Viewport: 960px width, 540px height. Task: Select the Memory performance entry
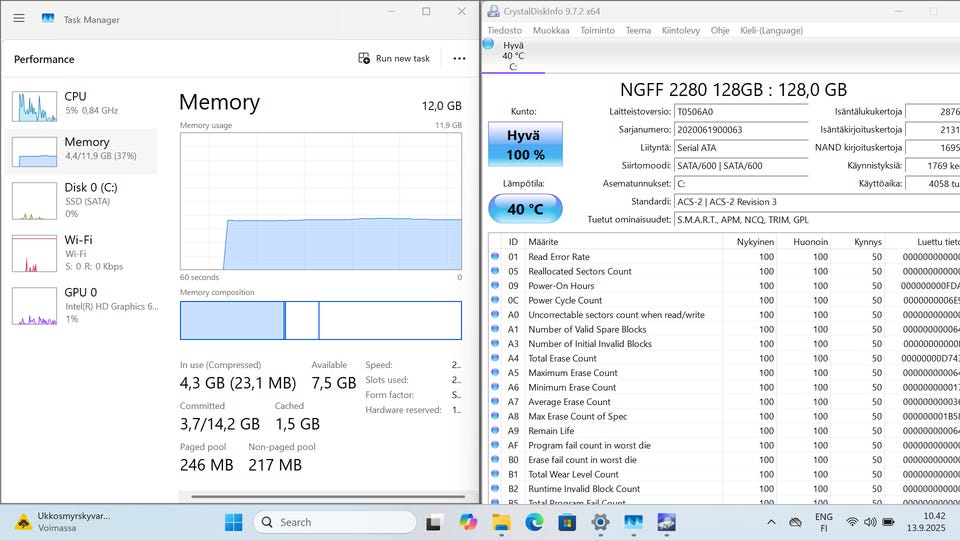pos(81,151)
